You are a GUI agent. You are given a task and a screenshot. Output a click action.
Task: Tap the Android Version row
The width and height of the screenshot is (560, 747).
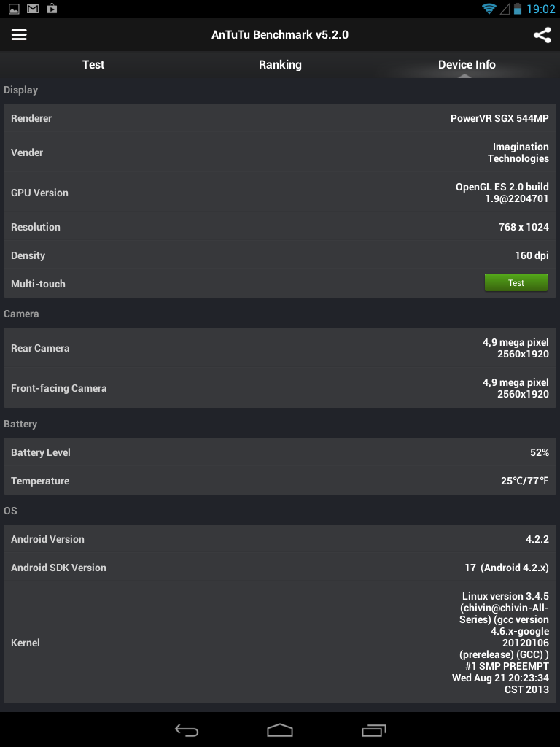point(280,539)
